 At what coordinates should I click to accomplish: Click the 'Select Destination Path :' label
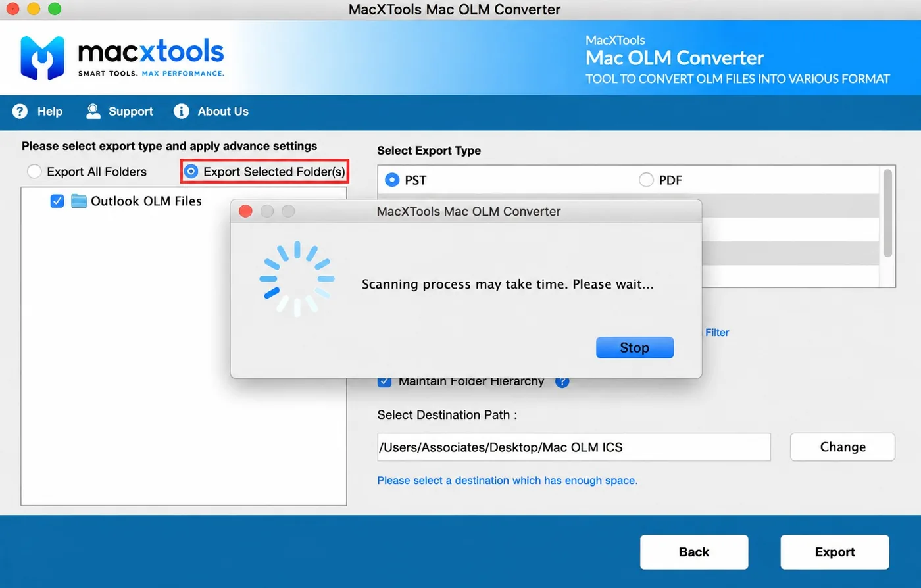tap(447, 414)
